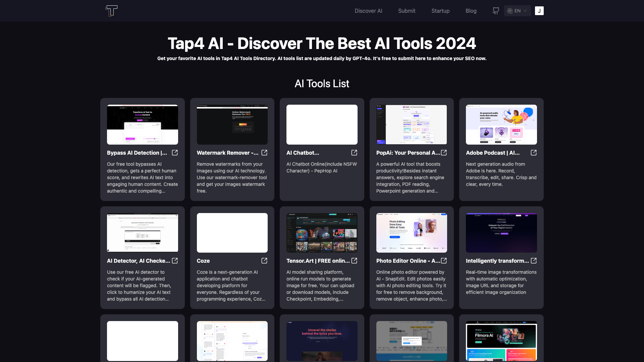Open external link icon for Bypass AI Detection
Image resolution: width=644 pixels, height=362 pixels.
coord(175,153)
